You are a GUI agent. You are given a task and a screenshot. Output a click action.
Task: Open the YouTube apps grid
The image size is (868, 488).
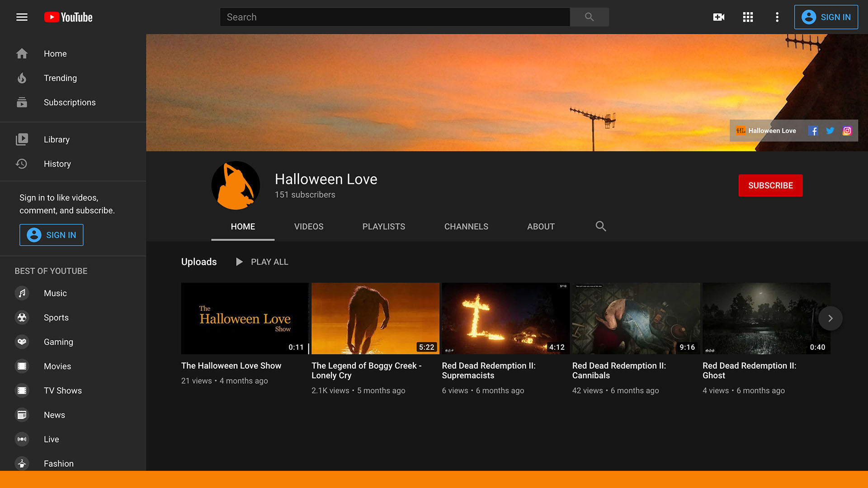coord(748,17)
